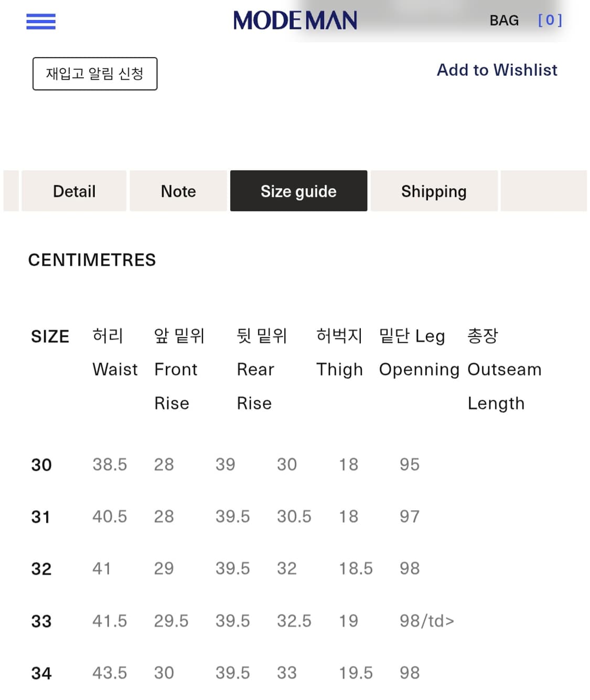
Task: Select the size 30 row label
Action: pos(41,465)
